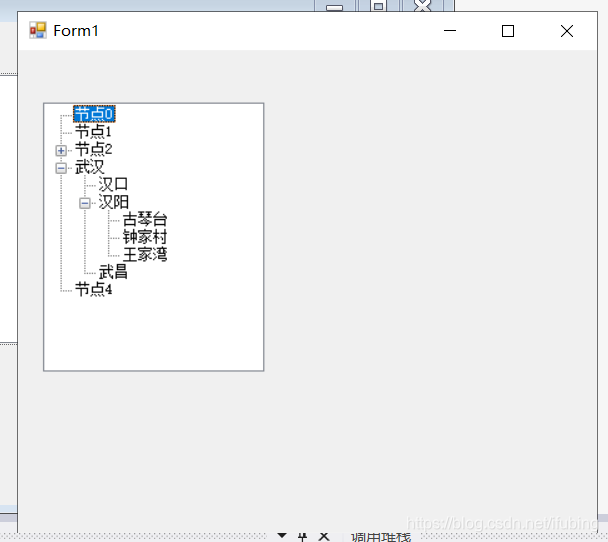Image resolution: width=608 pixels, height=542 pixels.
Task: Collapse the 汉阳 node
Action: 85,203
